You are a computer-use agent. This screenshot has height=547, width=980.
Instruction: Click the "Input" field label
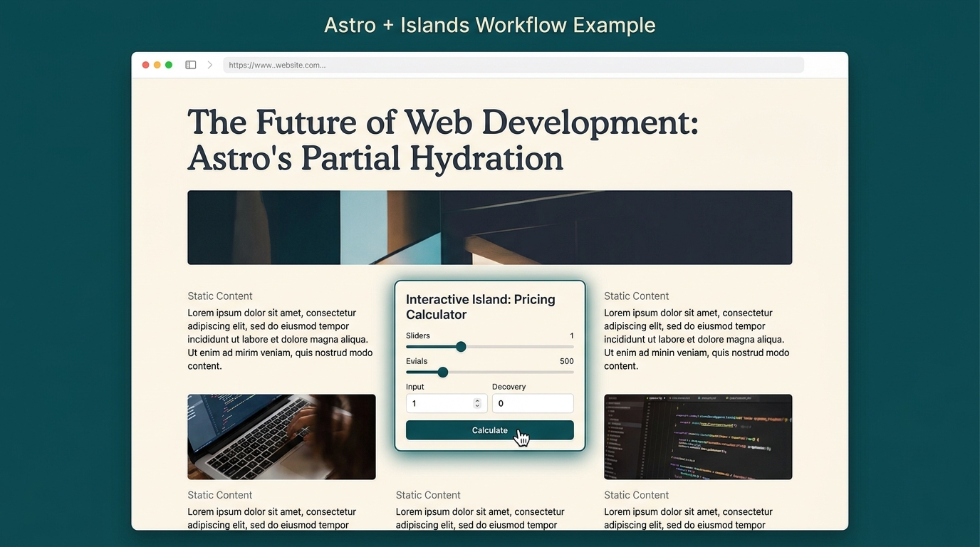coord(415,387)
